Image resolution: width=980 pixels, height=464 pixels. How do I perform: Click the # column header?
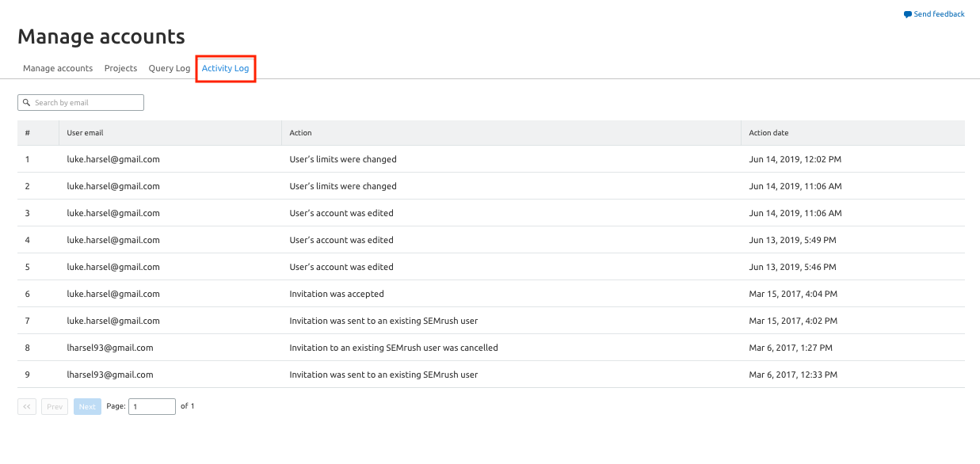28,133
